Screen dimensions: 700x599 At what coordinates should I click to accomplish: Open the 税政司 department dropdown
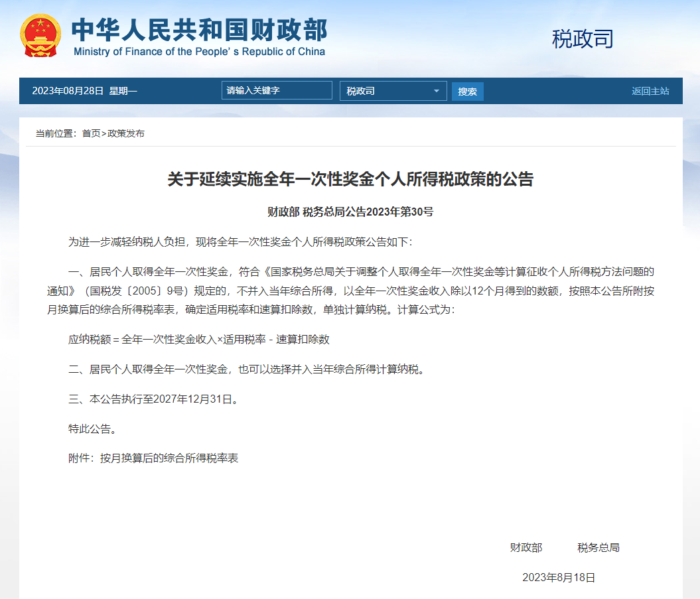[x=391, y=91]
